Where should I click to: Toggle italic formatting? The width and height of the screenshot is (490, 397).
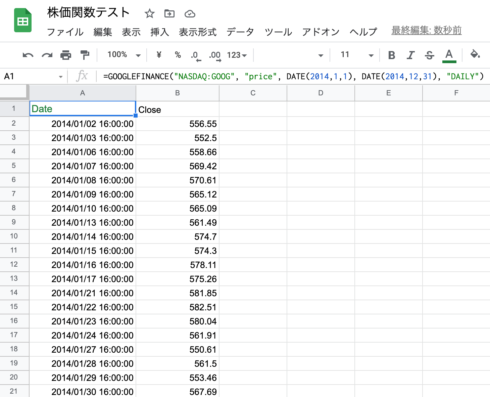(410, 55)
